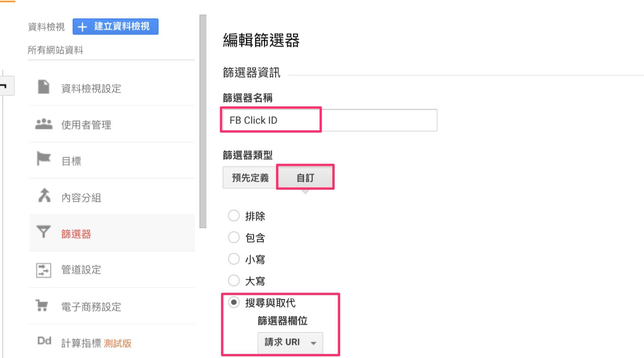
Task: Open the 請求 URI filter field dropdown
Action: (290, 342)
